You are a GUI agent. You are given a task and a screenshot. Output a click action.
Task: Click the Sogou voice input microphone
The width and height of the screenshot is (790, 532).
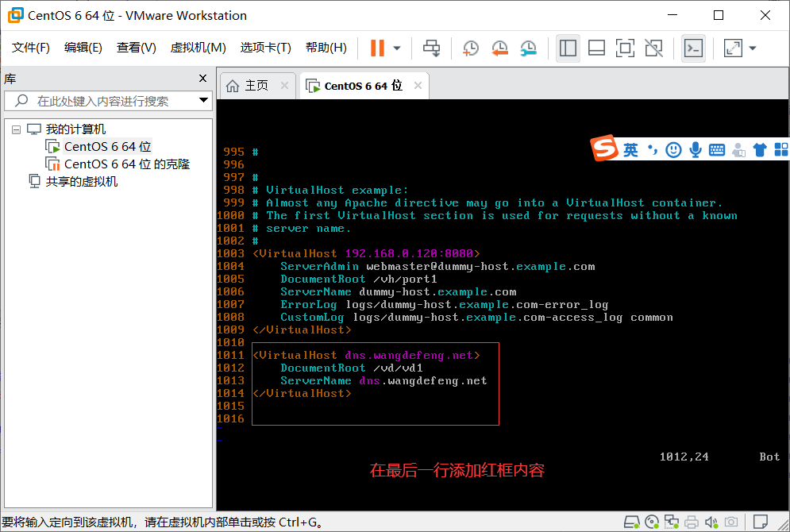pos(696,149)
